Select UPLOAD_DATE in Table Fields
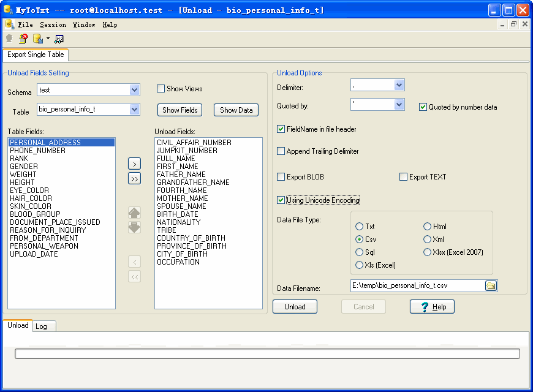 coord(61,254)
